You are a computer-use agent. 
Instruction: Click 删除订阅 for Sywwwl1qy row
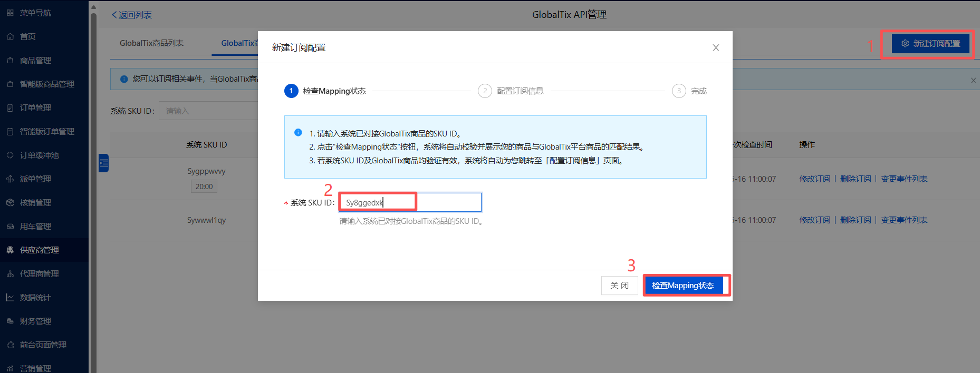coord(856,220)
